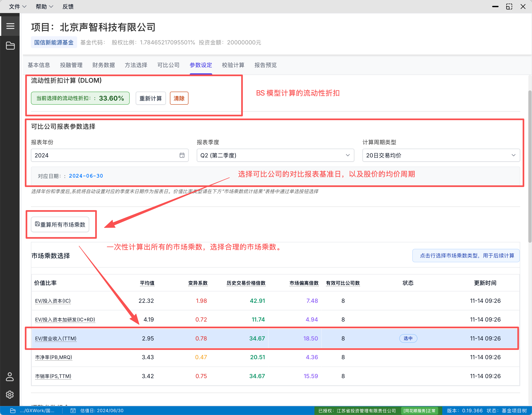Click the calendar icon in 报表年份 field
Viewport: 532px width, 415px height.
tap(182, 155)
